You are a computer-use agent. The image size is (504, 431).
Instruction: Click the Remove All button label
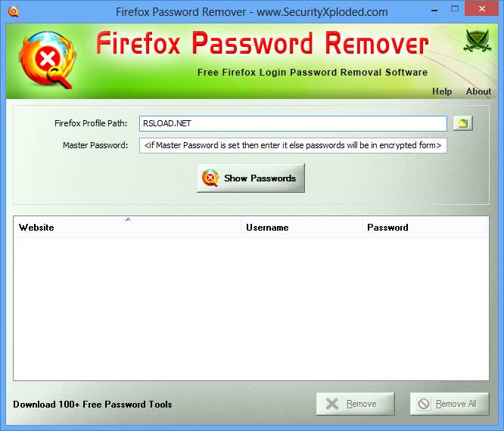(x=456, y=404)
